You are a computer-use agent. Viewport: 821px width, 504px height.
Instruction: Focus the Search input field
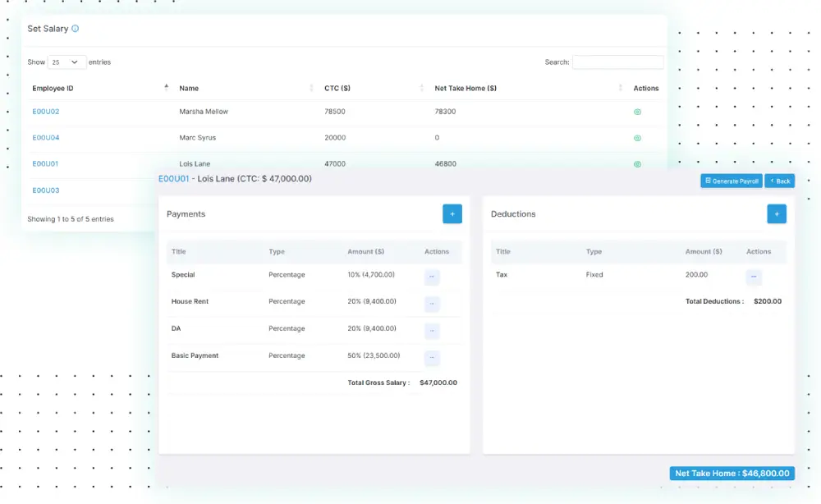pyautogui.click(x=617, y=62)
